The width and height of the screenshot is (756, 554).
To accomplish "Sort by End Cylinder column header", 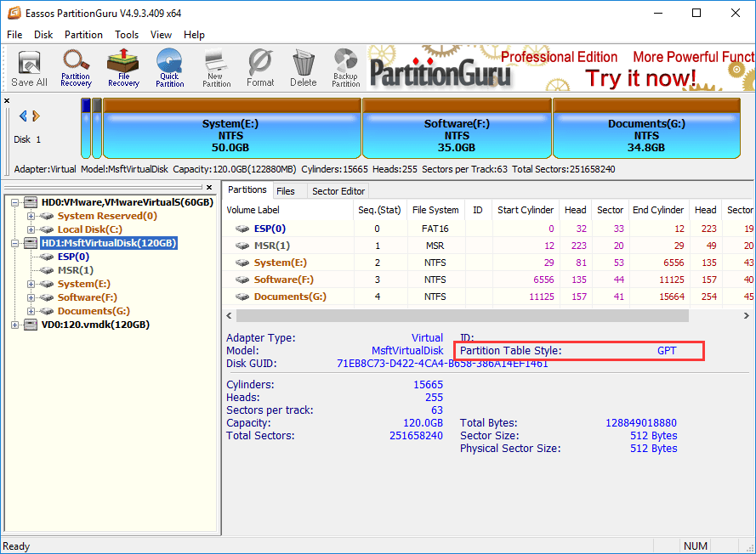I will [x=658, y=210].
